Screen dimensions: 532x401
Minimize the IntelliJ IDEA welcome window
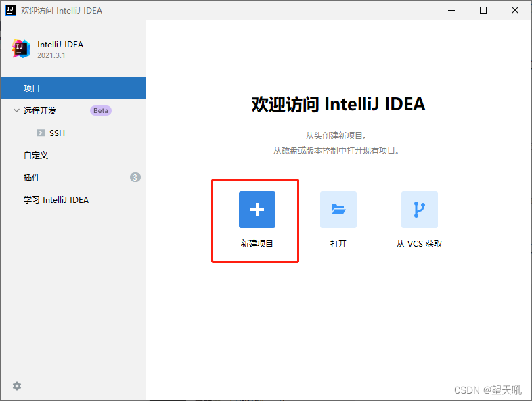click(451, 10)
